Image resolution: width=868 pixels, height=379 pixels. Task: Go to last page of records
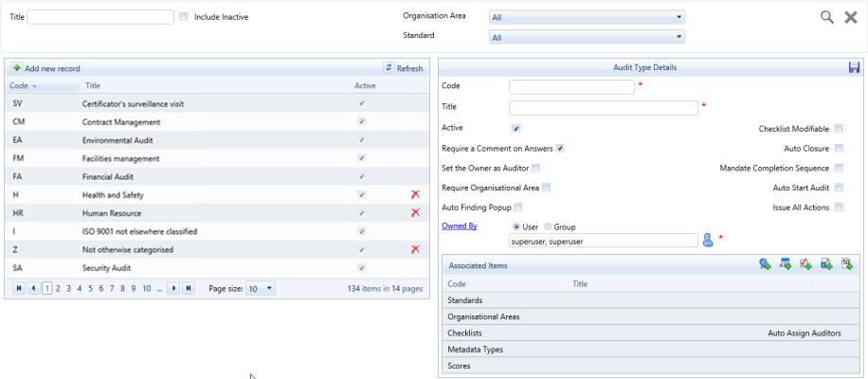click(189, 288)
